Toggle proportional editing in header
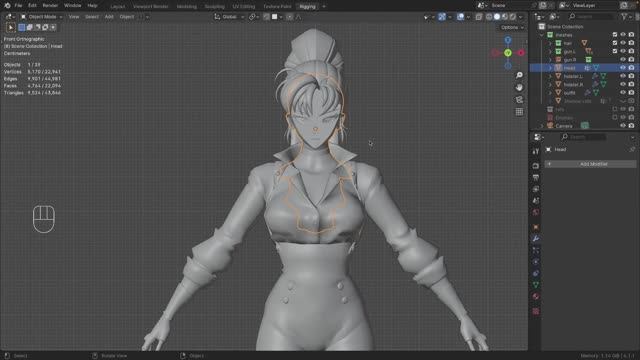 click(289, 17)
